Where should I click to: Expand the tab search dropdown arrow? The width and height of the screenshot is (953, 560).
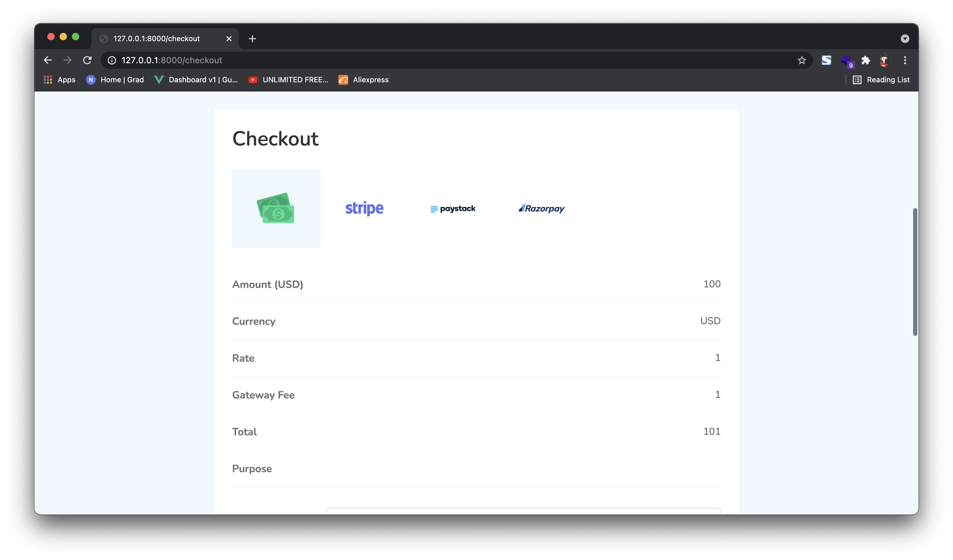tap(904, 39)
